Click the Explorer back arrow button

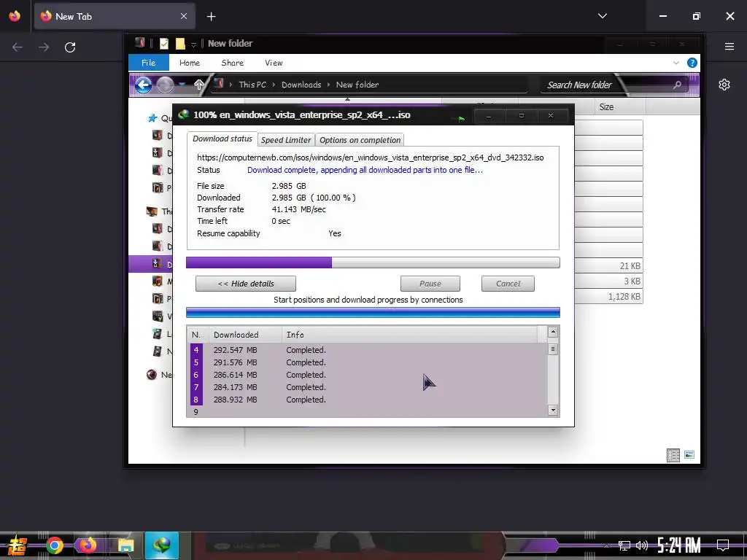pos(143,85)
